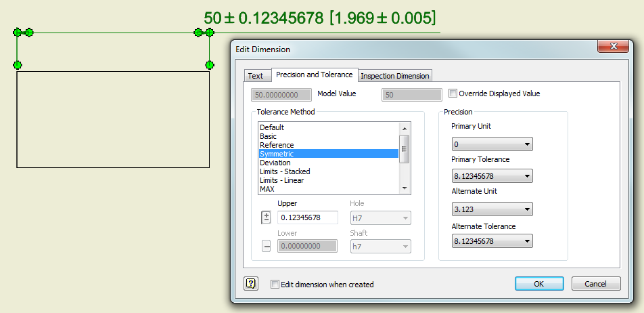Confirm with the OK button
This screenshot has height=313, width=644.
(x=539, y=283)
